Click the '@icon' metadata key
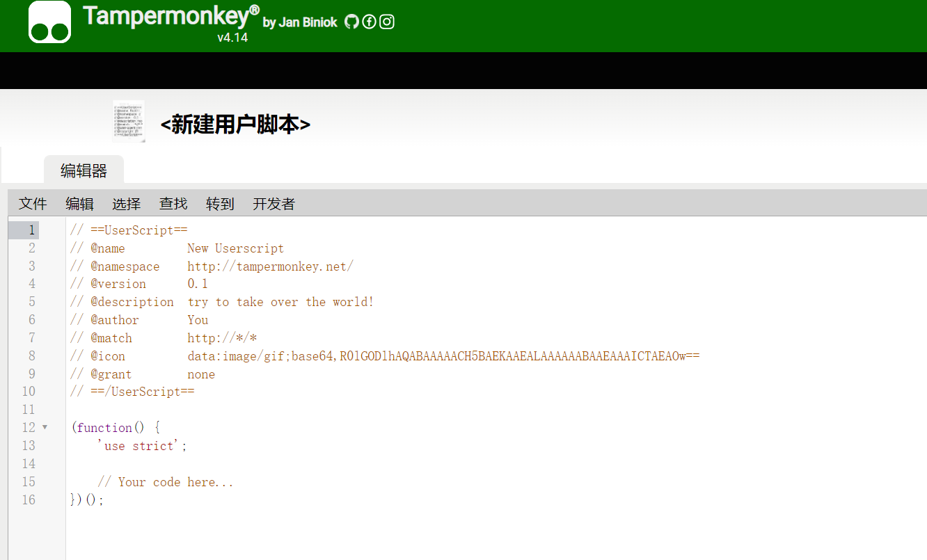Screen dimensions: 927x560 (x=108, y=356)
